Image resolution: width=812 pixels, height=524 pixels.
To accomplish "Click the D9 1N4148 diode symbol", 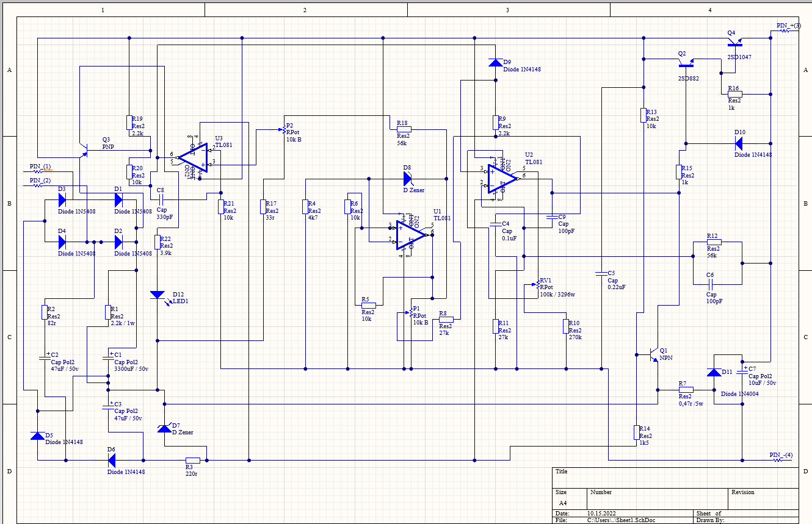I will click(496, 62).
